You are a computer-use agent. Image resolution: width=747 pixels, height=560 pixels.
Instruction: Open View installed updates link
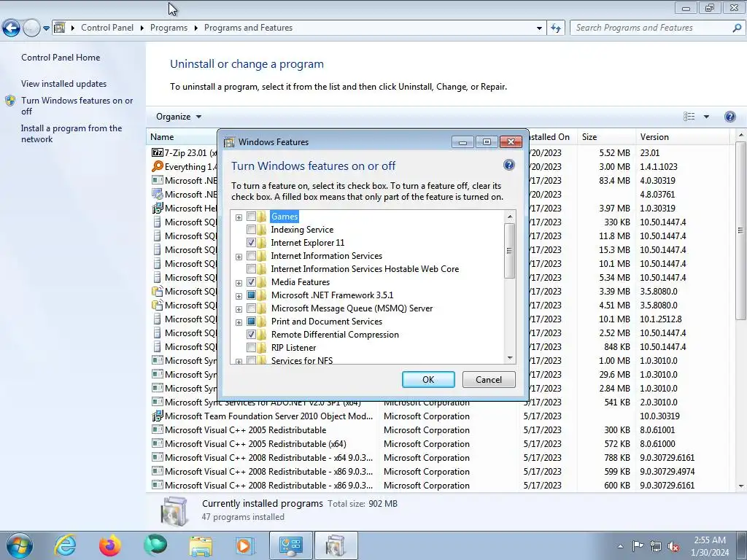[64, 84]
